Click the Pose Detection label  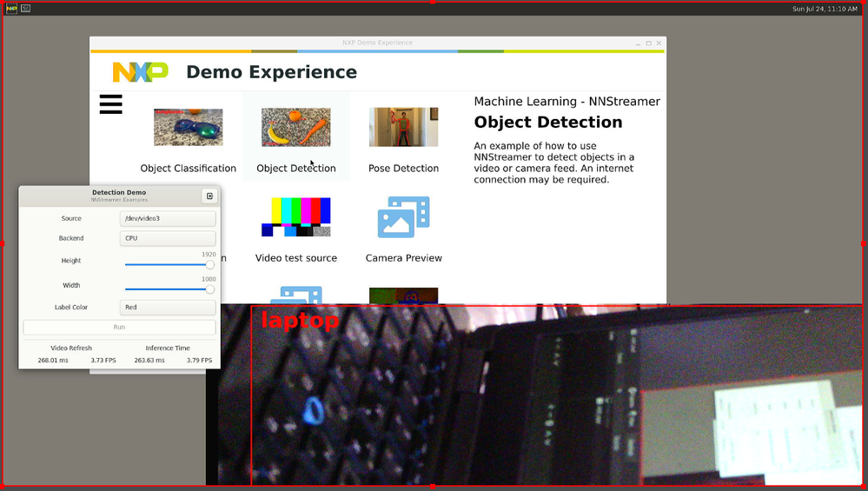[x=403, y=169]
